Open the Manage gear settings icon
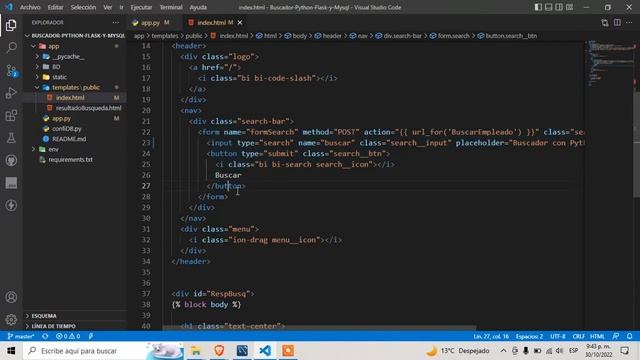The image size is (640, 360). (x=11, y=320)
